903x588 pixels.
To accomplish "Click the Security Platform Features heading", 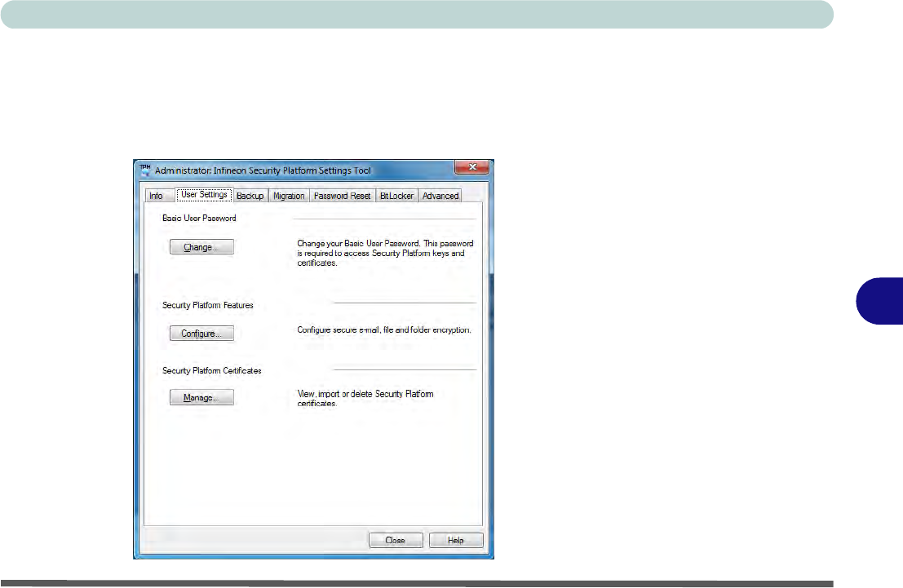I will 208,305.
